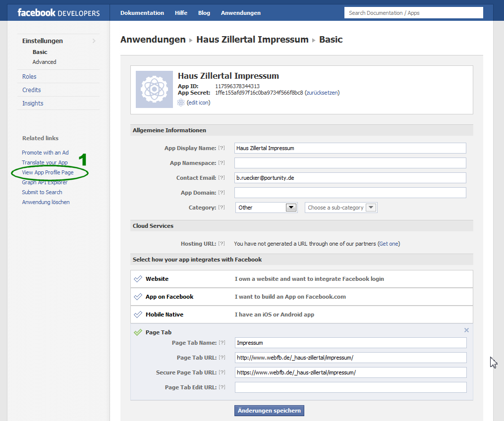Image resolution: width=504 pixels, height=421 pixels.
Task: Click help [?] beside Page Tab URL
Action: (x=222, y=358)
